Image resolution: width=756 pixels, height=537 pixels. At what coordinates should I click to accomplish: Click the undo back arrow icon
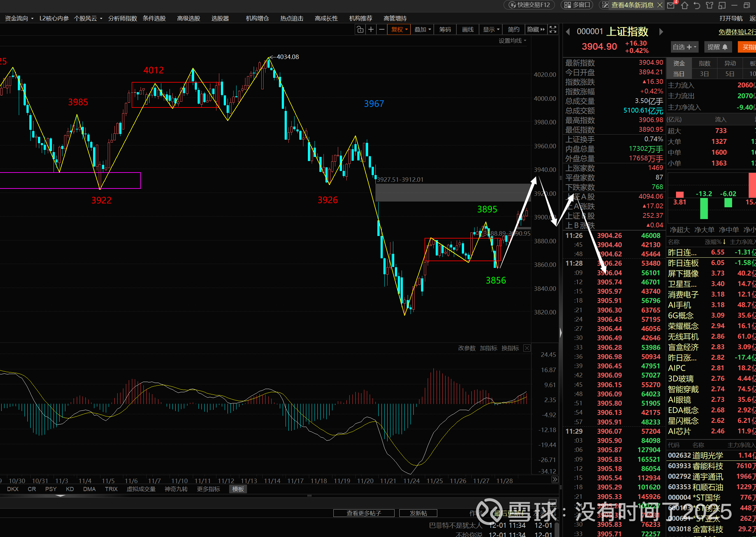click(697, 5)
